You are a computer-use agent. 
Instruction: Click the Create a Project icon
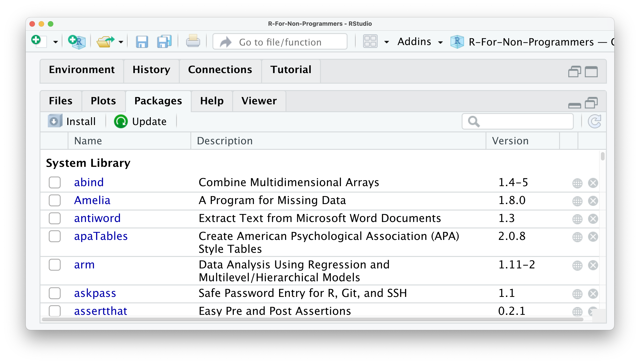click(77, 42)
